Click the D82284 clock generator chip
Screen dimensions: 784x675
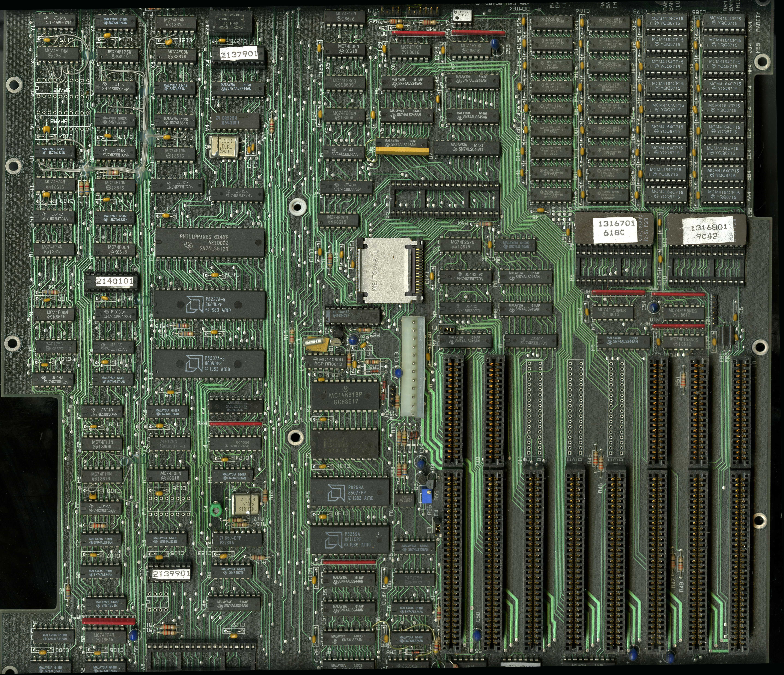[235, 121]
